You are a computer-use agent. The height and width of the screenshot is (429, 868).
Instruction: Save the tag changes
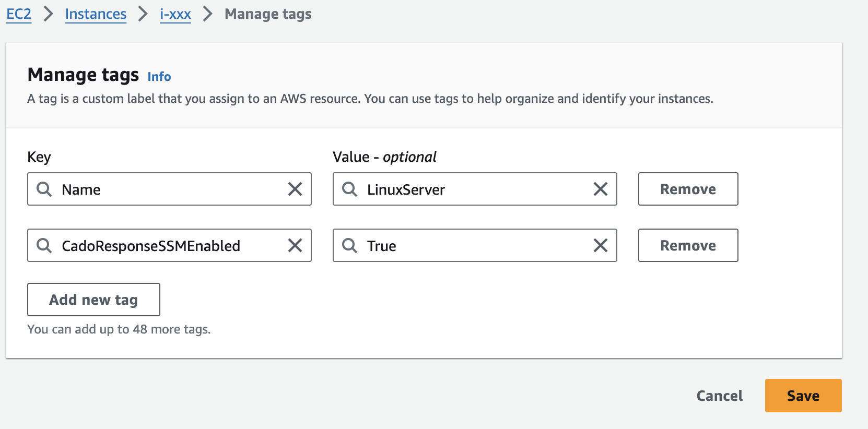[x=803, y=396]
